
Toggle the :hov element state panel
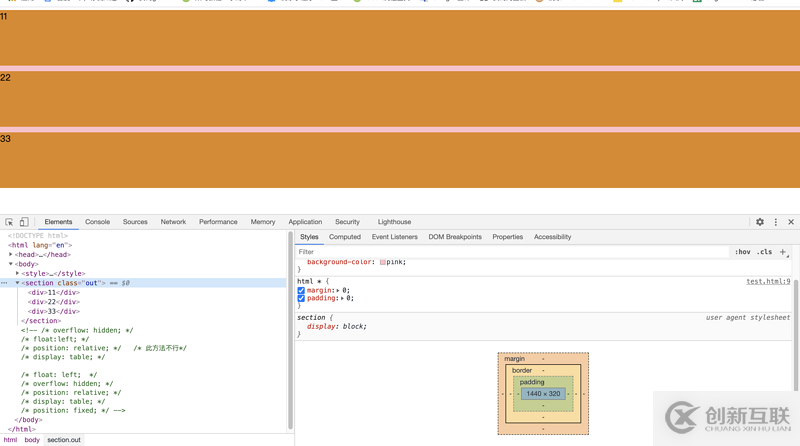(742, 252)
